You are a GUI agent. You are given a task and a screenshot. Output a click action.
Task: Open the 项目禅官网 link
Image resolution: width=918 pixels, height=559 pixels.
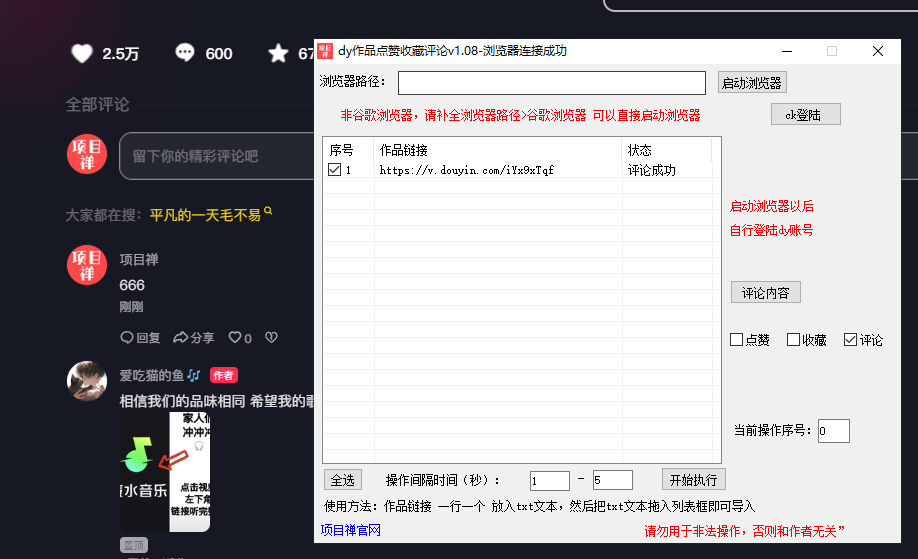pyautogui.click(x=351, y=530)
